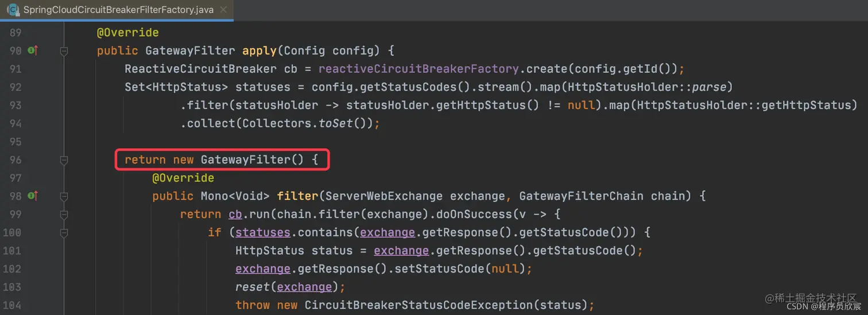Click reactiveCircuitBreakerFactory field reference
The width and height of the screenshot is (868, 315).
pos(419,69)
